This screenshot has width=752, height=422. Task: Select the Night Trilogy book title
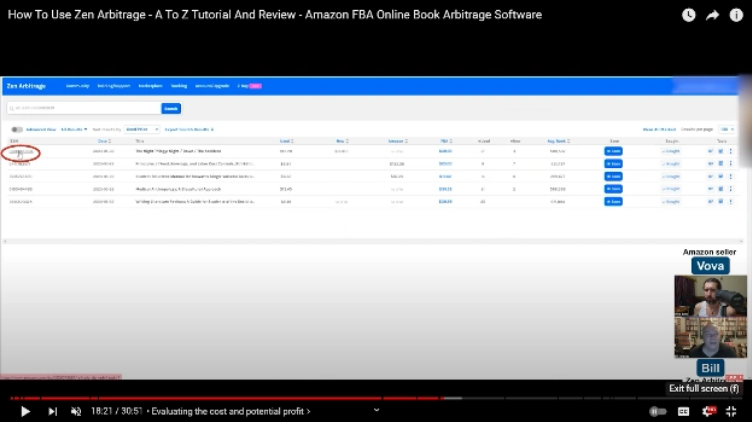point(178,151)
